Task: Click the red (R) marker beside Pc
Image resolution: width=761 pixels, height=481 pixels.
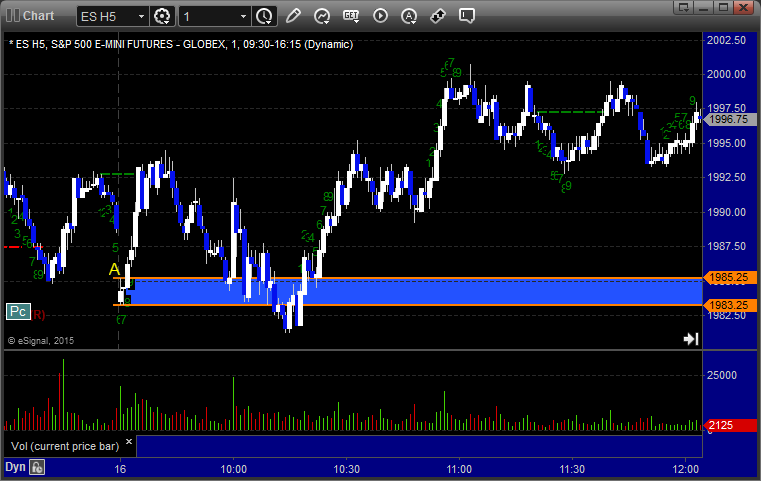Action: tap(38, 315)
